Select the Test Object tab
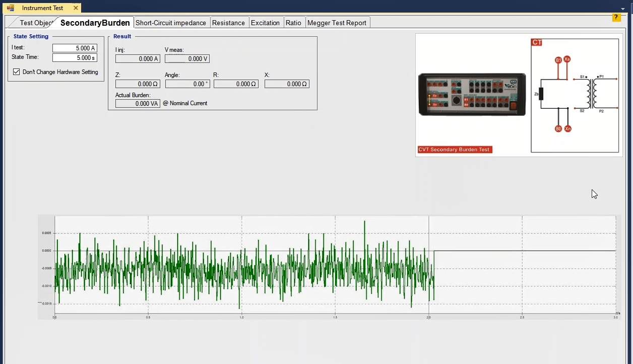This screenshot has height=364, width=633. point(35,23)
